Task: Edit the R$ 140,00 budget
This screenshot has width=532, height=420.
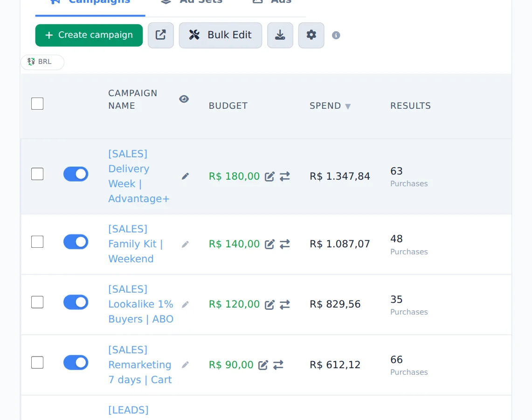Action: click(x=269, y=244)
